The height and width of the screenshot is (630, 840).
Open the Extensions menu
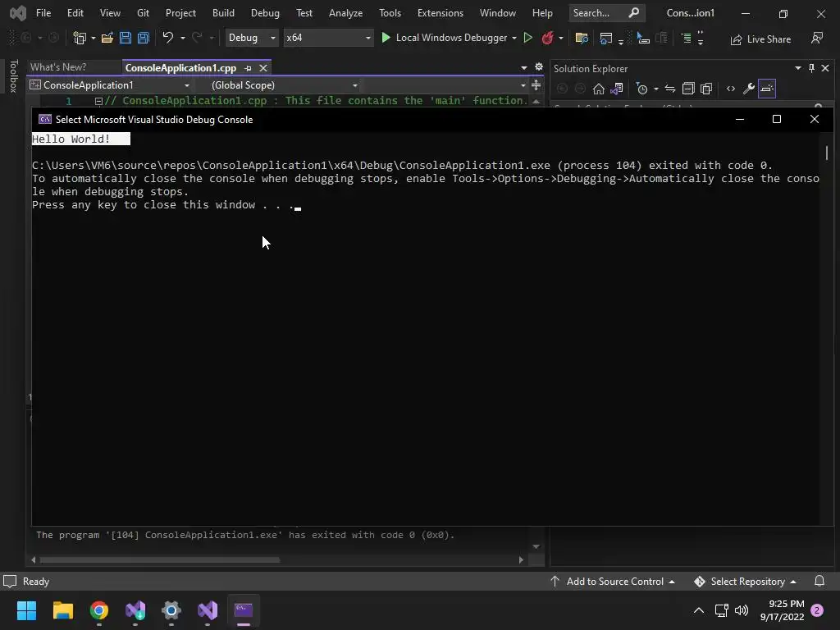tap(441, 13)
